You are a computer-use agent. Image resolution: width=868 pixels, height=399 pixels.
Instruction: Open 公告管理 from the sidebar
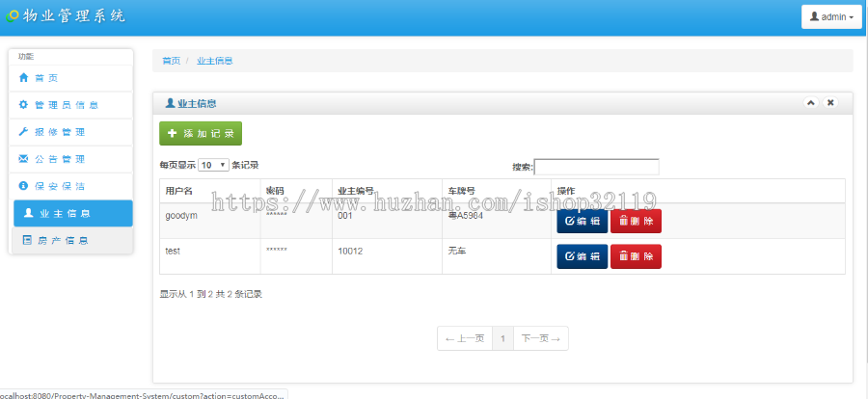[70, 159]
